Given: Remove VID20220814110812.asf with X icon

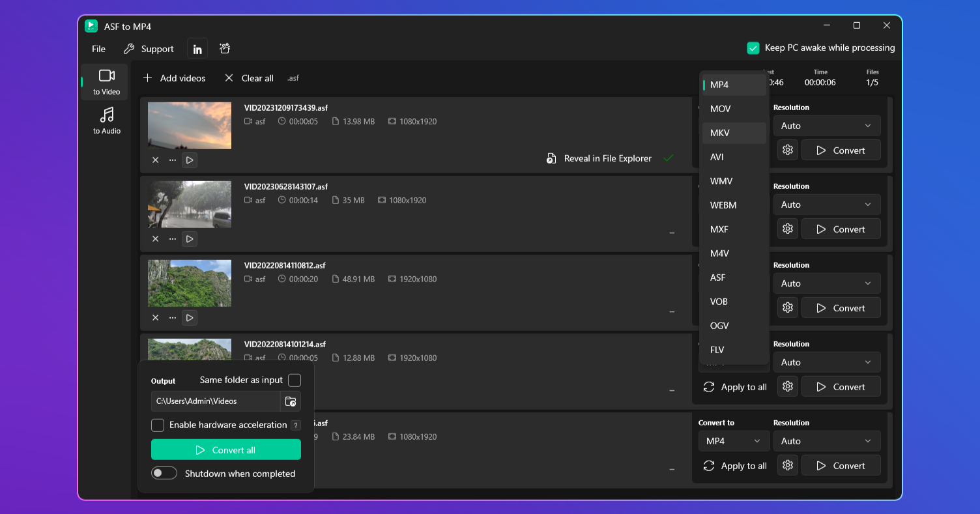Looking at the screenshot, I should (x=156, y=318).
